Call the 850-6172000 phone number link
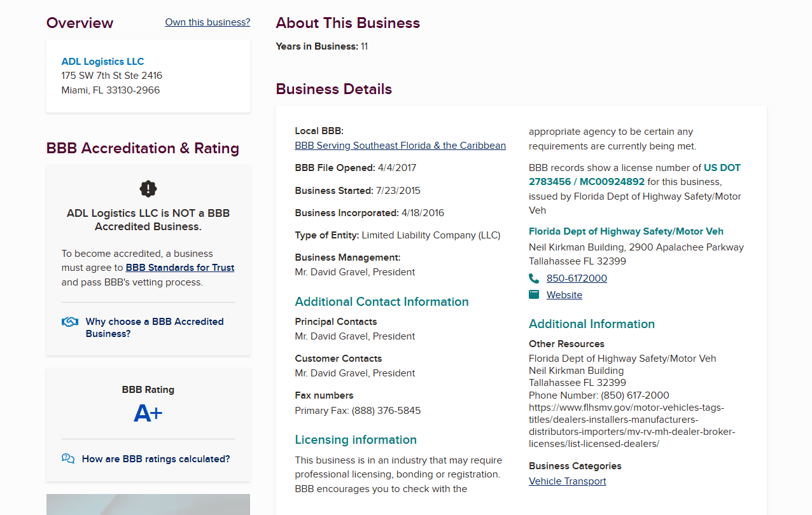 point(577,278)
